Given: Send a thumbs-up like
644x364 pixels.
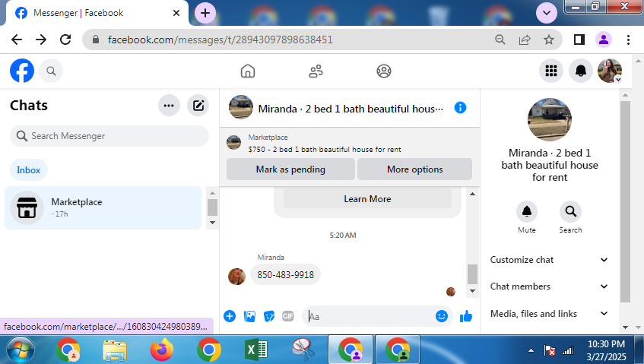Looking at the screenshot, I should tap(466, 316).
